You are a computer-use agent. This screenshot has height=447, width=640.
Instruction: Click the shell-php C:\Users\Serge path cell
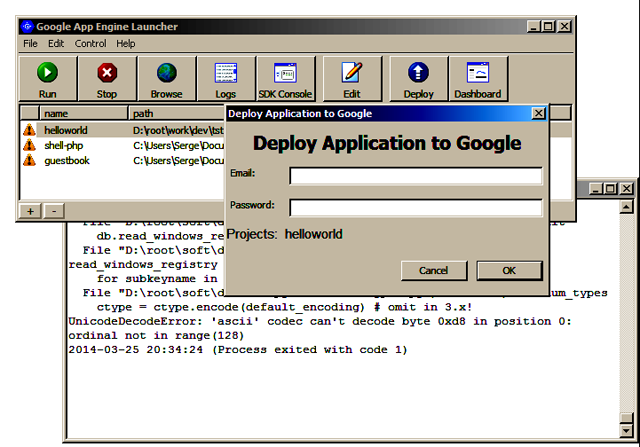(178, 145)
